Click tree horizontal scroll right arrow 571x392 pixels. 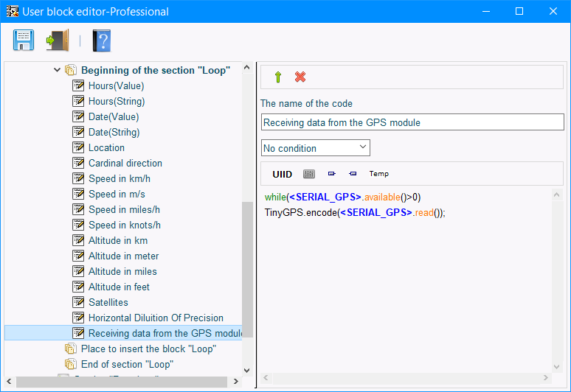click(236, 382)
